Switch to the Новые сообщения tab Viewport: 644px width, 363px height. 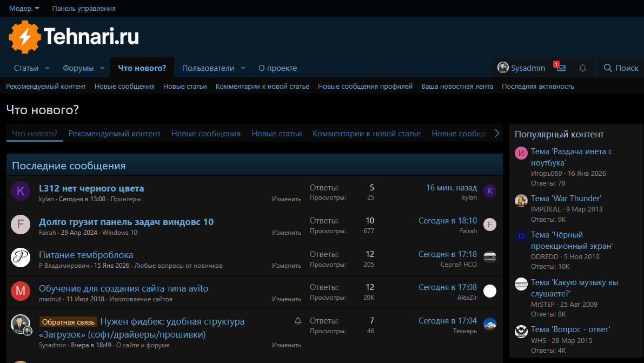click(x=206, y=134)
